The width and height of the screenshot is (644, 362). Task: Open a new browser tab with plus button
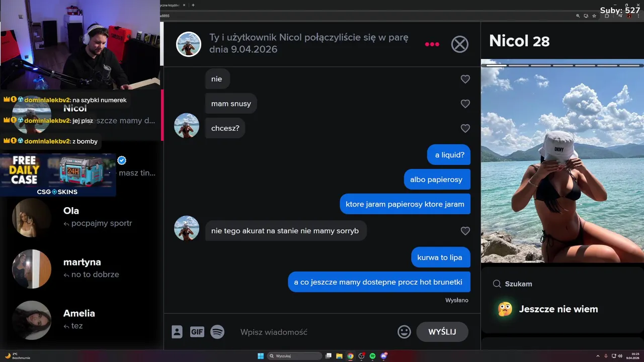click(193, 5)
